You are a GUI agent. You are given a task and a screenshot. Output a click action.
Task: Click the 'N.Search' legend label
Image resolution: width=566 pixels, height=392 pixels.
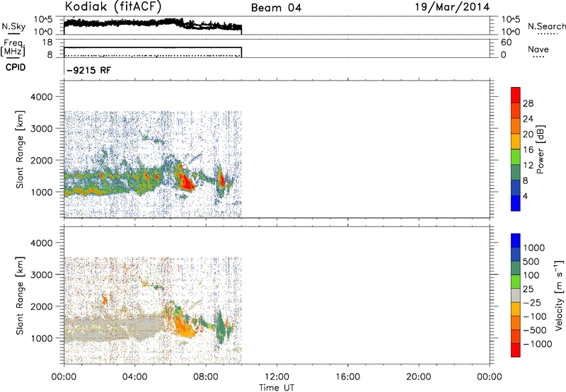[547, 26]
